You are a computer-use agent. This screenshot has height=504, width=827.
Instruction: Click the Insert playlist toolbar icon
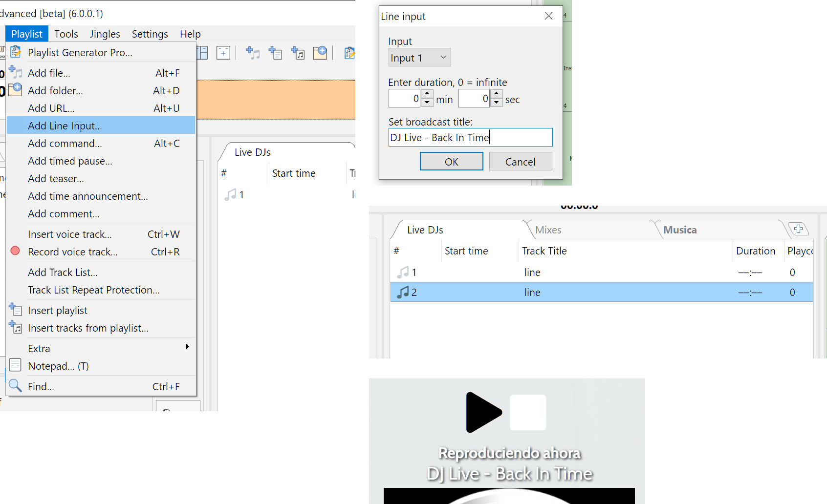tap(275, 53)
